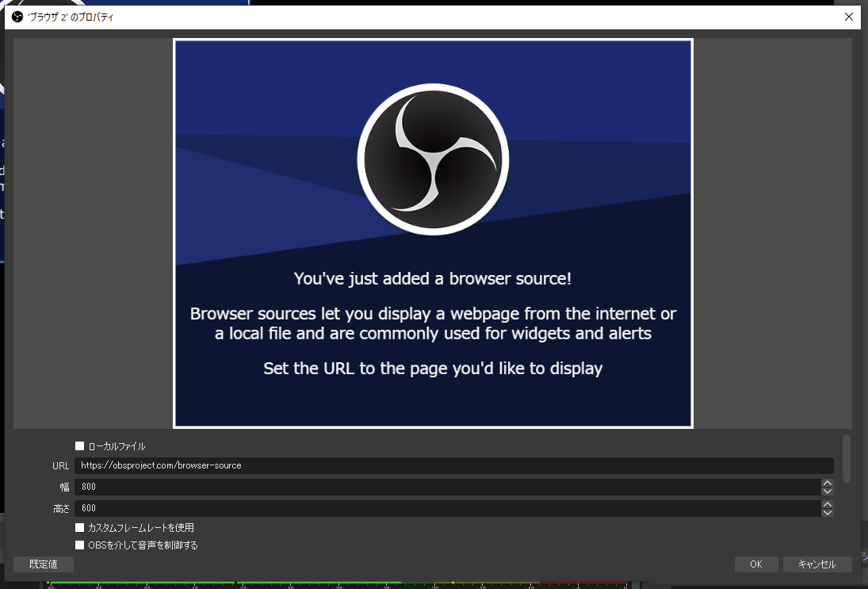The image size is (868, 589).
Task: Click the キャンセル button
Action: (817, 564)
